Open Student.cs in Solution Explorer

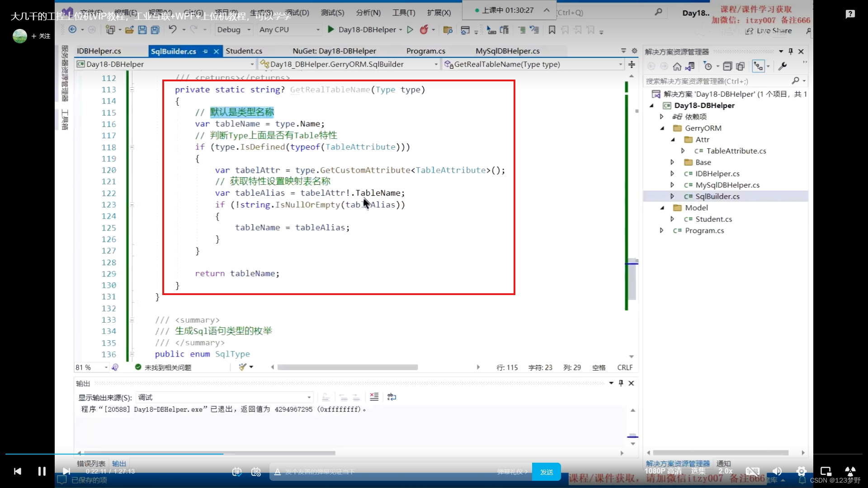[x=713, y=219]
